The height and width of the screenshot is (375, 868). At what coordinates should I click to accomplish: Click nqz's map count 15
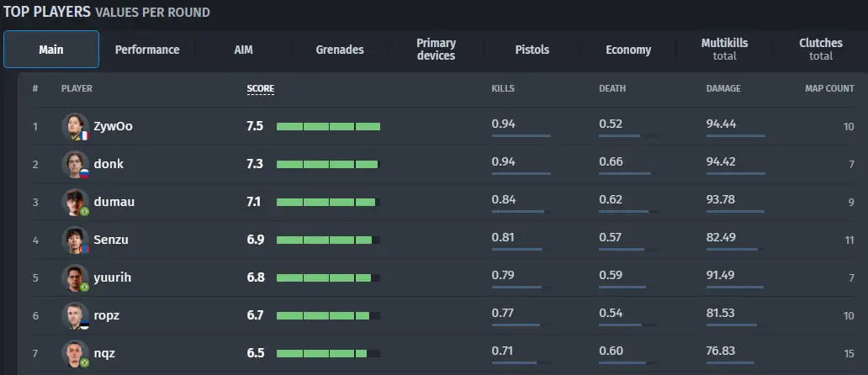(849, 353)
